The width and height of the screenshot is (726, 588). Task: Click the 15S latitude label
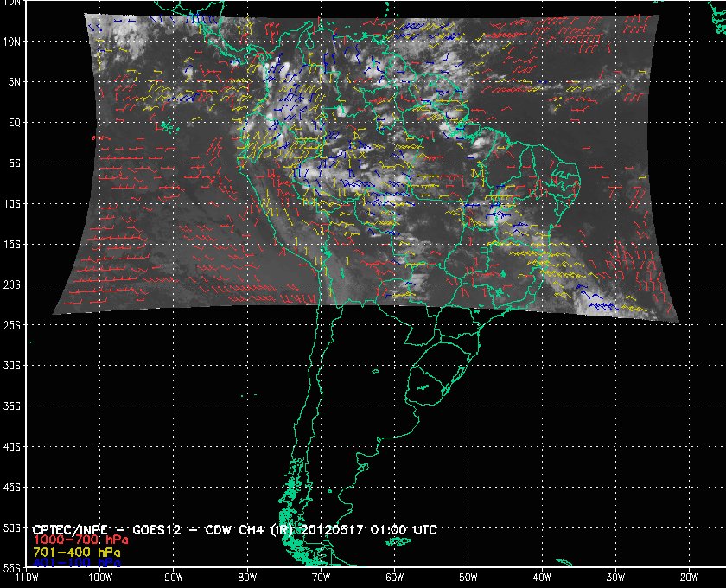click(x=12, y=244)
